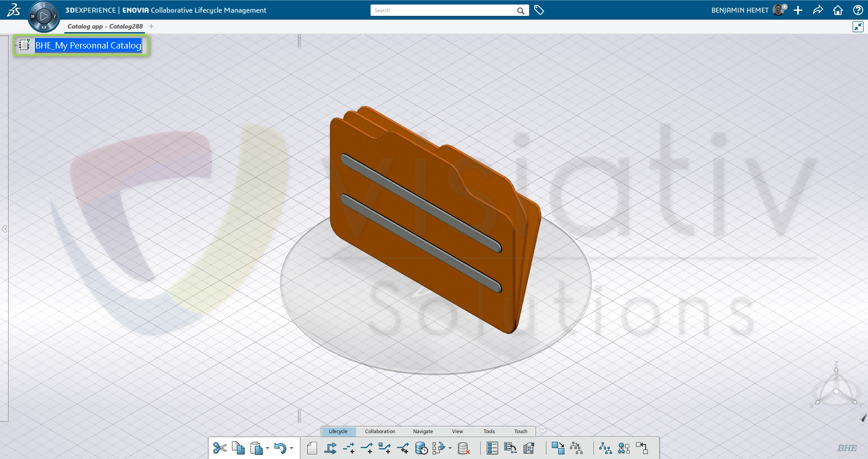Select the Catalog app - Catalog288 tab

(105, 26)
